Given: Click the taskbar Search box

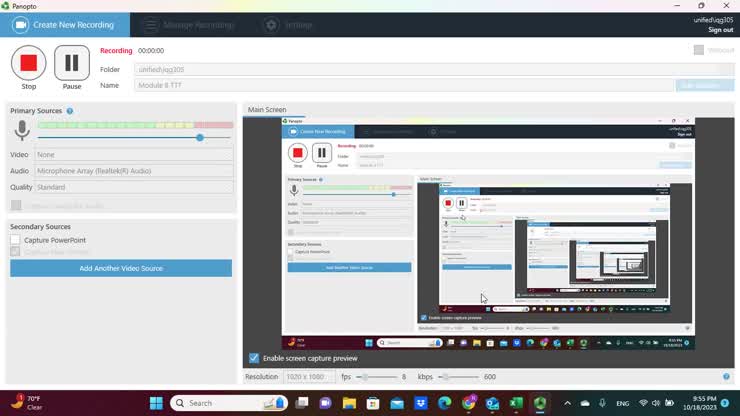Looking at the screenshot, I should coord(229,403).
